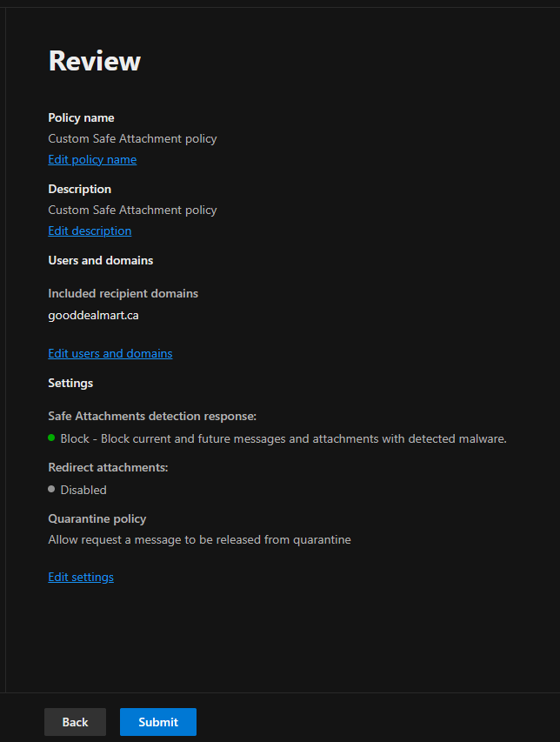Click the Description section label
The image size is (560, 742).
tap(80, 190)
